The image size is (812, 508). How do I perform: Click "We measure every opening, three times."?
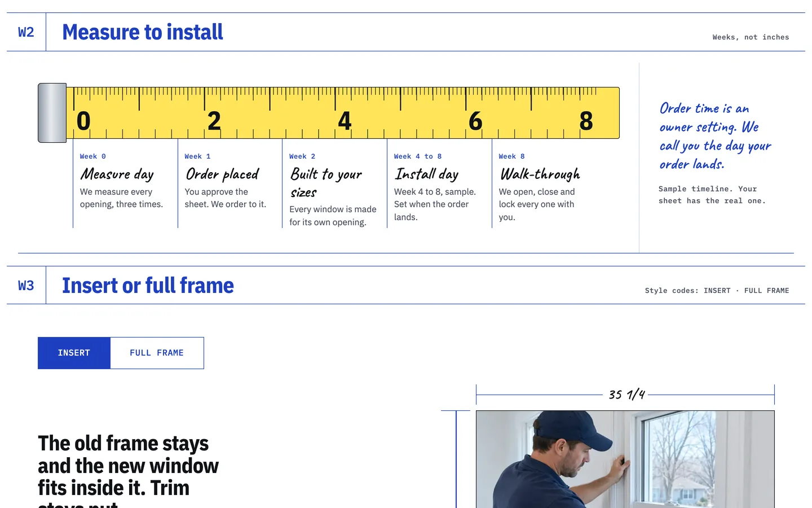[121, 198]
